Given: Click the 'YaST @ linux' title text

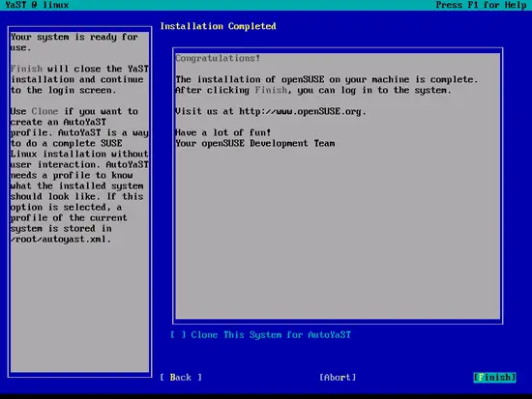Looking at the screenshot, I should 37,5.
